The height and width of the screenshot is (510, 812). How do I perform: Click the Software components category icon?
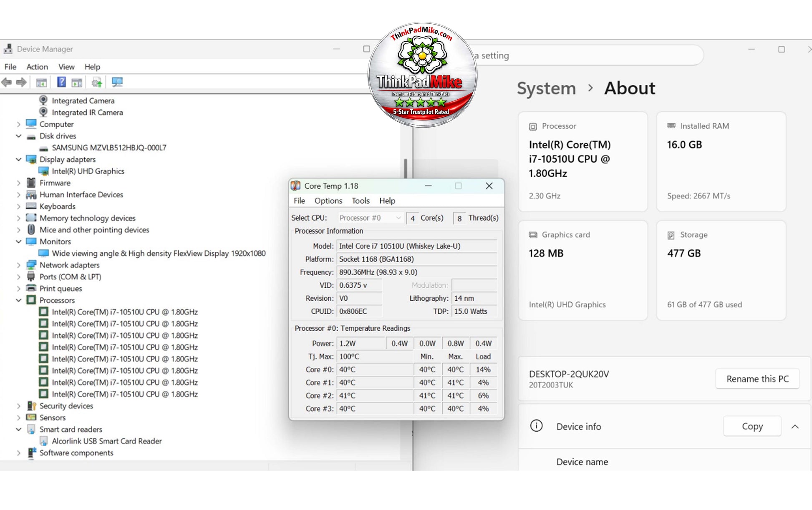click(31, 452)
